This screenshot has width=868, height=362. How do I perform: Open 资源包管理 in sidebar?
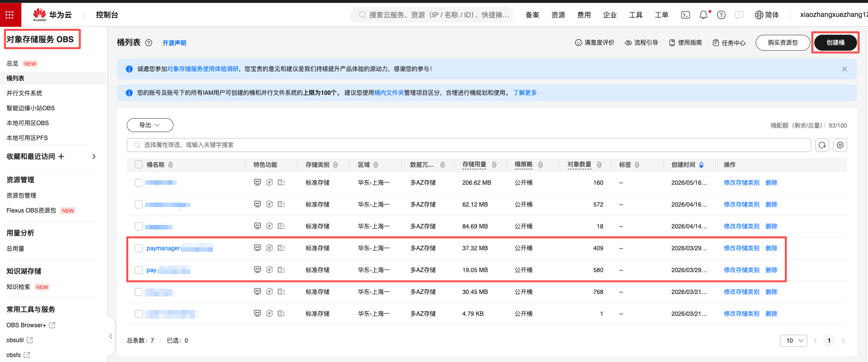click(x=21, y=196)
